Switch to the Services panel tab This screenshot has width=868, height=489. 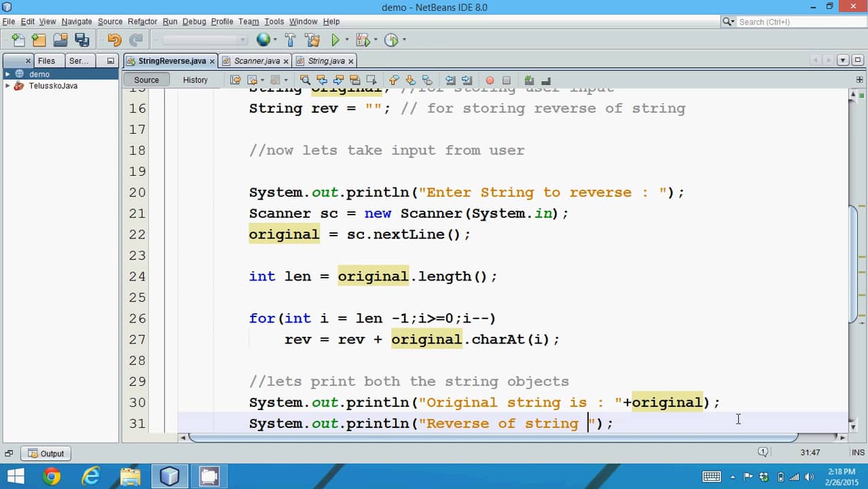point(79,60)
